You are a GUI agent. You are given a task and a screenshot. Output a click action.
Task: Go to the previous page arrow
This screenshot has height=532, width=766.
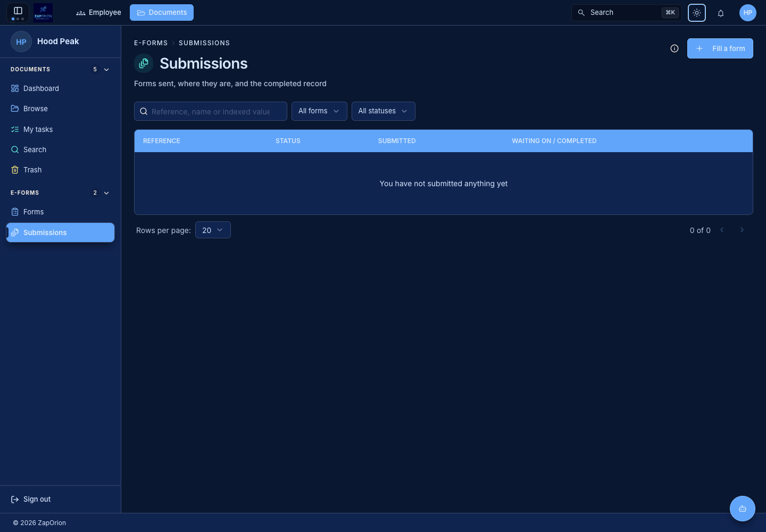[722, 230]
